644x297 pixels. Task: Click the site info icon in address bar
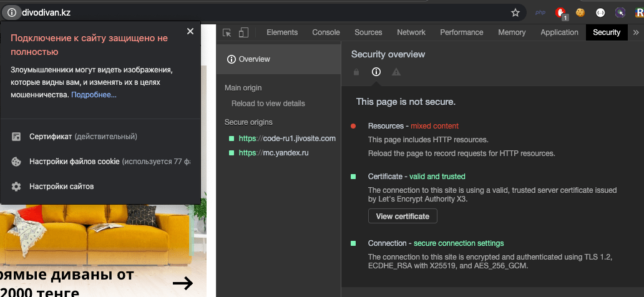coord(11,12)
